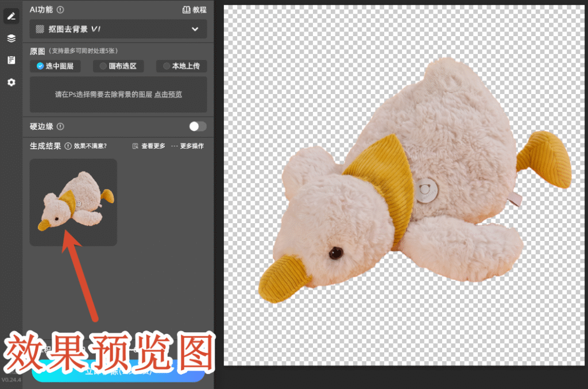Select the 画布选区 radio option

(118, 67)
